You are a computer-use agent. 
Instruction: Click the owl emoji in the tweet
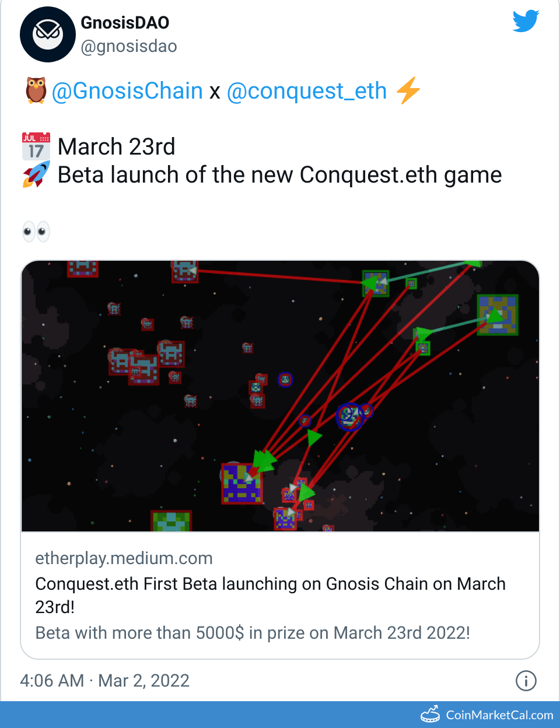36,91
